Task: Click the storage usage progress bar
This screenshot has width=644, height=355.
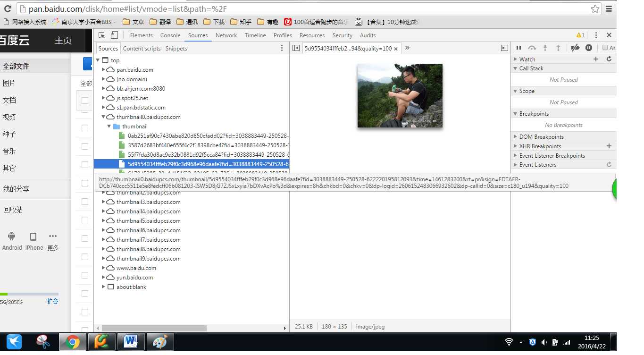Action: pyautogui.click(x=29, y=294)
